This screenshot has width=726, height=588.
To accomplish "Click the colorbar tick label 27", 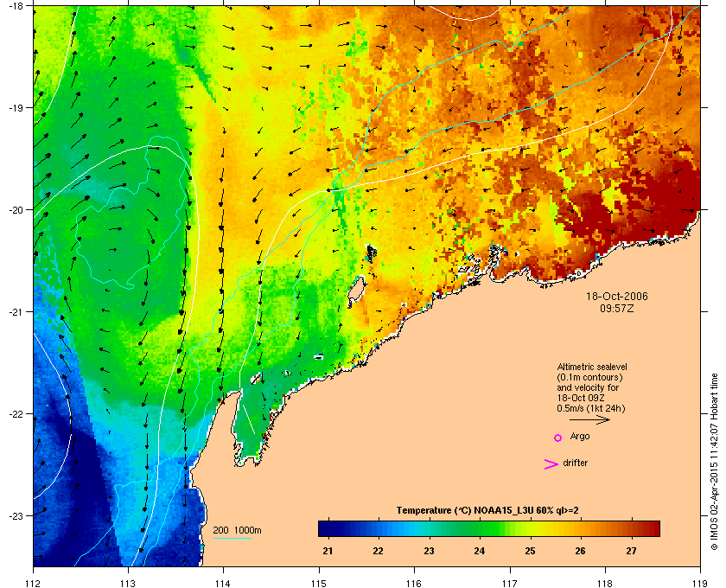I will pos(631,551).
